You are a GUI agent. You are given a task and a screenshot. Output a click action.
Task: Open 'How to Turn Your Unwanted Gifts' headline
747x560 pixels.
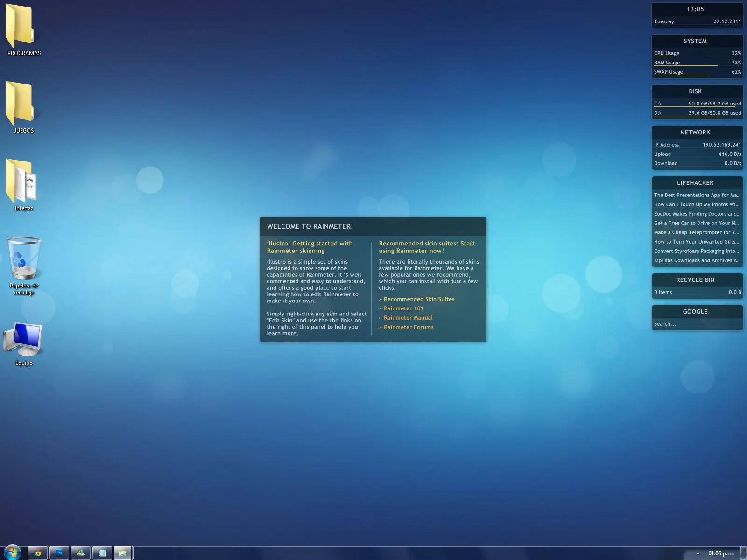tap(697, 242)
